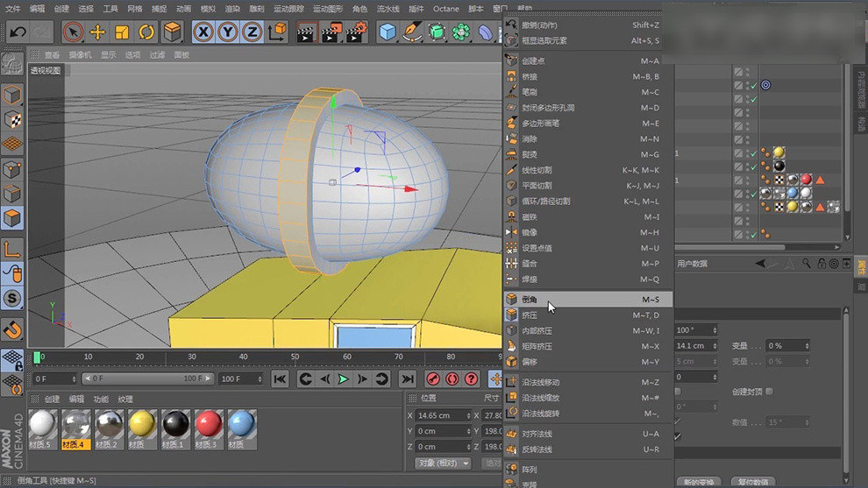Open the render settings clapperboard icon
The height and width of the screenshot is (488, 868).
pos(356,32)
